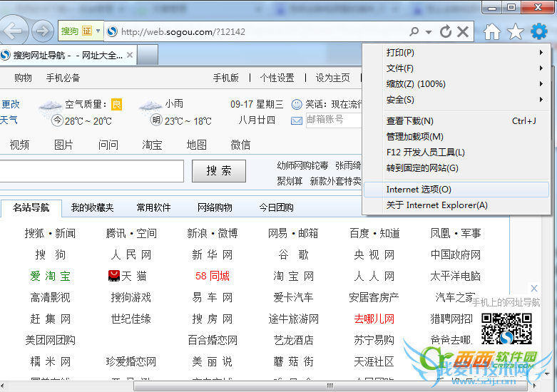Screen dimensions: 557x392
Task: Open 手机必备 link
Action: click(63, 78)
